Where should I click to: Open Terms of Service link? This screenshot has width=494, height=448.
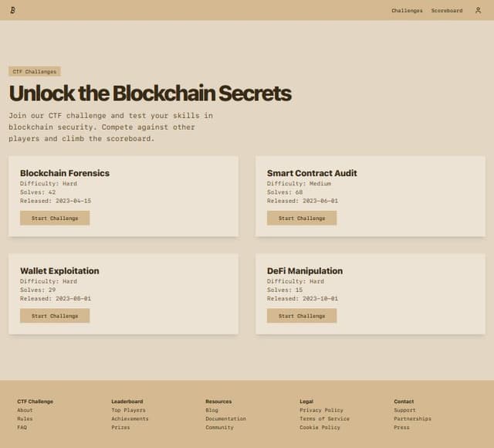(x=324, y=419)
